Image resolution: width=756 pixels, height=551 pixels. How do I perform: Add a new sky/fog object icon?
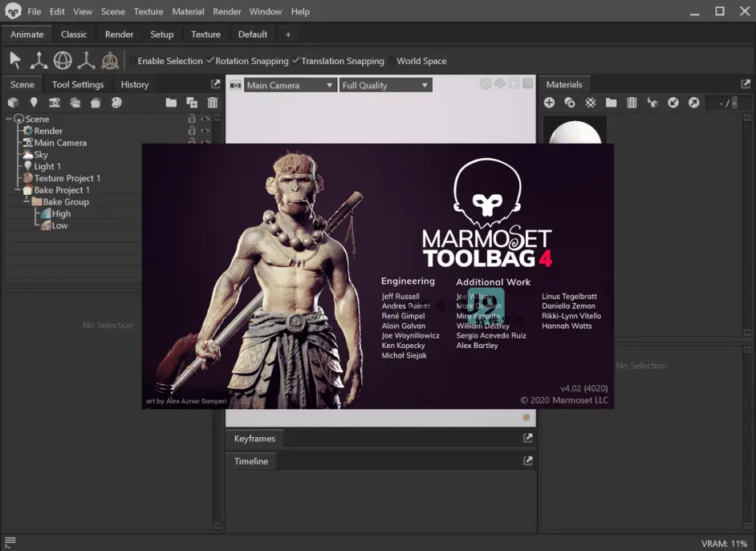75,102
